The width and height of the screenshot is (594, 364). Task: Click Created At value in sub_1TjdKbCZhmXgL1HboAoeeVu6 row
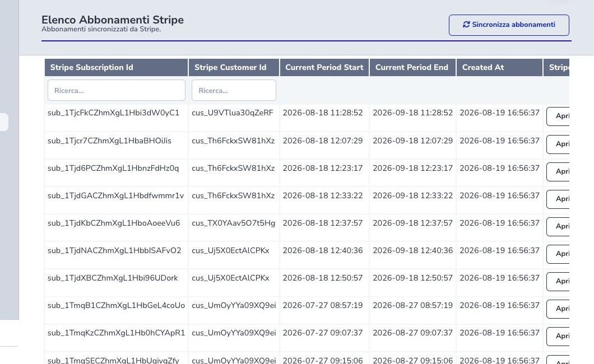pos(499,223)
